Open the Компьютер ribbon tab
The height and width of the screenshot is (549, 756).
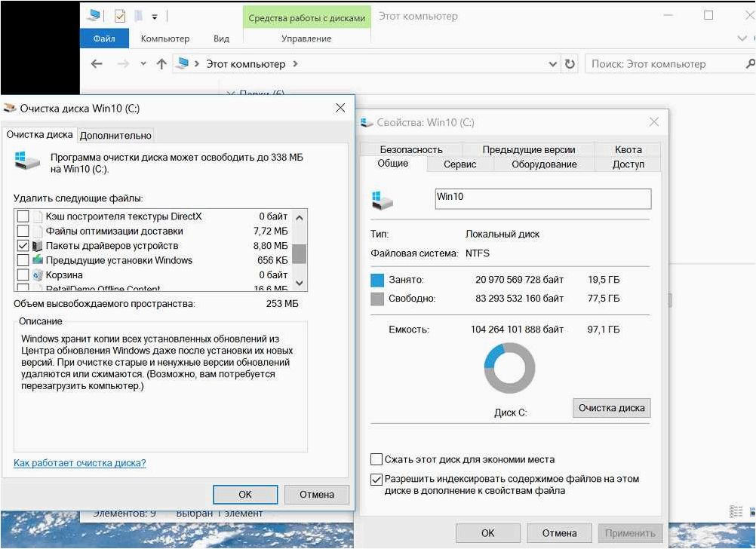pyautogui.click(x=165, y=38)
